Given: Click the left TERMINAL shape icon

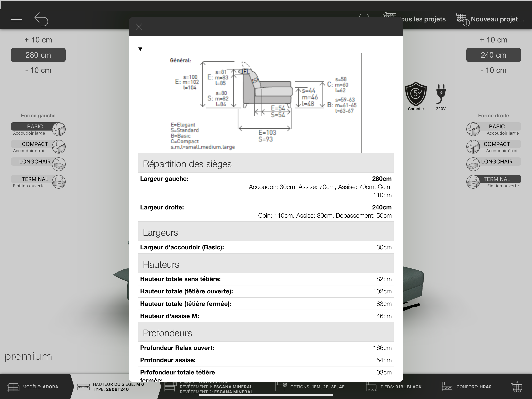Looking at the screenshot, I should pos(59,182).
